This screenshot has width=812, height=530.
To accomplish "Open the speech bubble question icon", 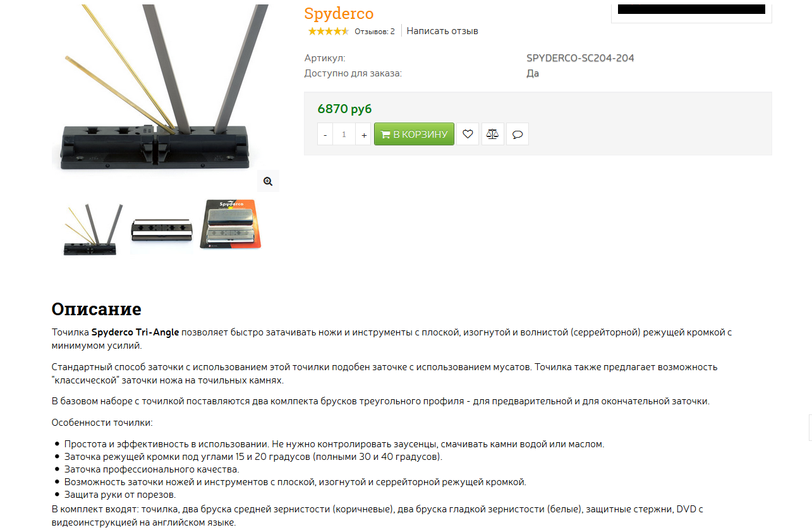I will tap(518, 134).
